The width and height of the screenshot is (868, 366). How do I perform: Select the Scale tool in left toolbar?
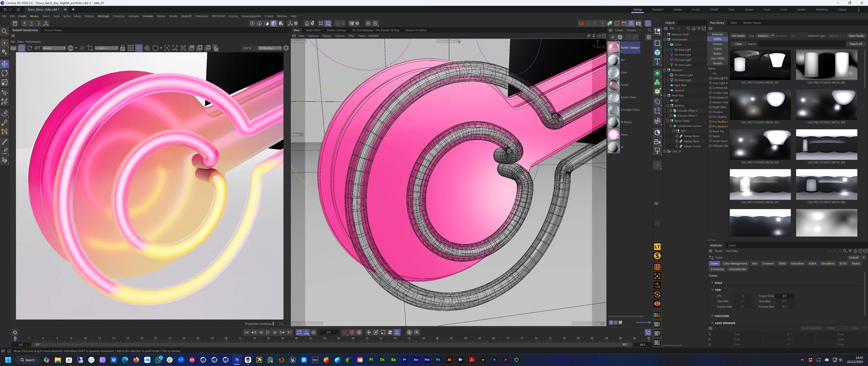pos(5,83)
